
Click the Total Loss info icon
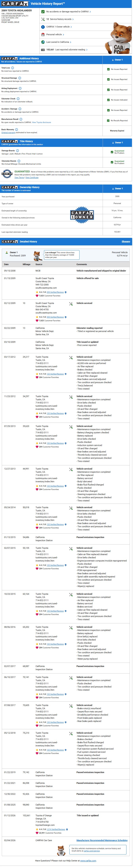[x=12, y=68]
